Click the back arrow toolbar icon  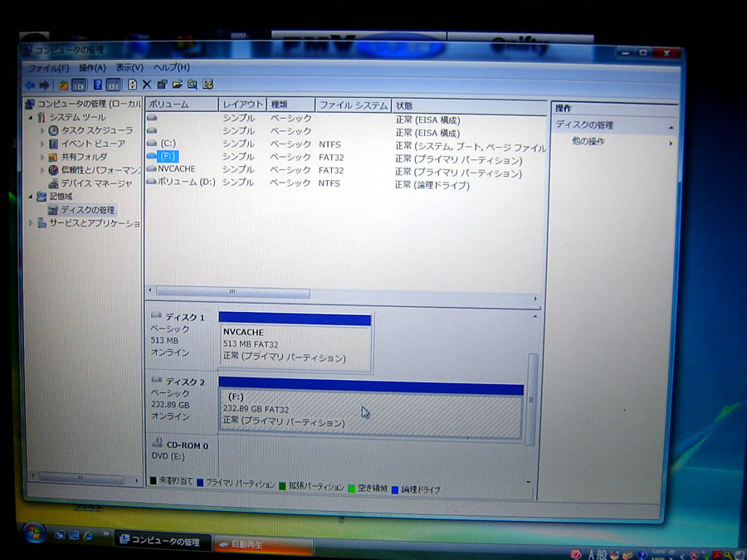tap(30, 85)
